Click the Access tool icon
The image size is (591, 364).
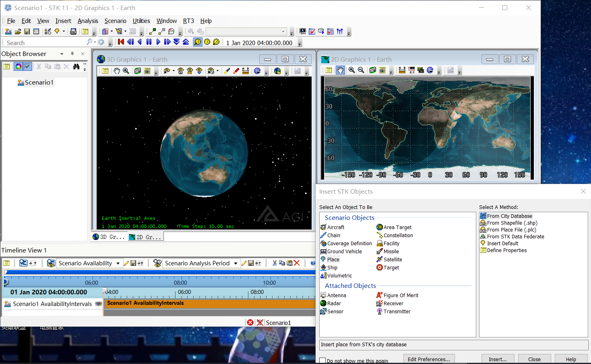coord(152,31)
